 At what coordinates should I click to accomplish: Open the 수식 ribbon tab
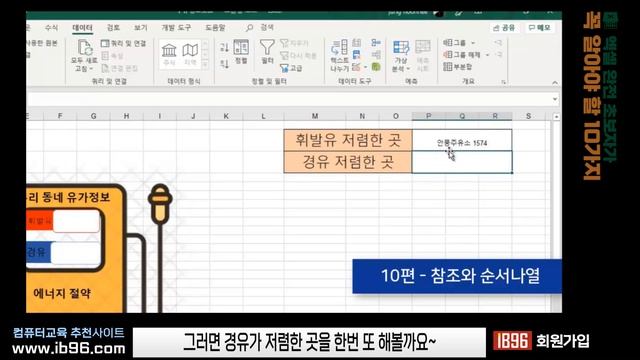coord(51,28)
